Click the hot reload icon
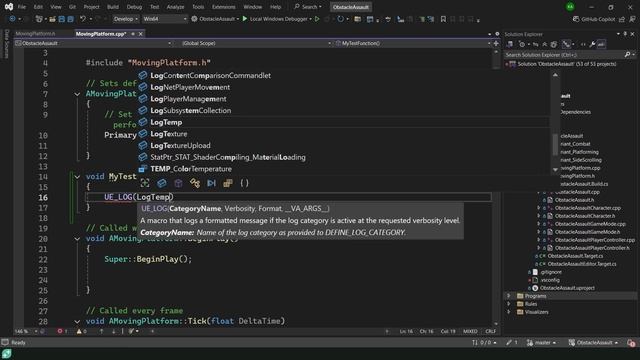640x360 pixels. 340,19
